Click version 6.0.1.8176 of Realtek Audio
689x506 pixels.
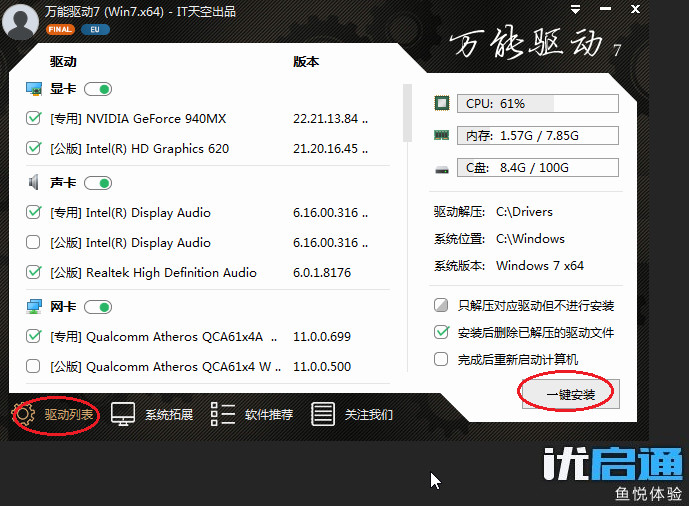[x=322, y=272]
